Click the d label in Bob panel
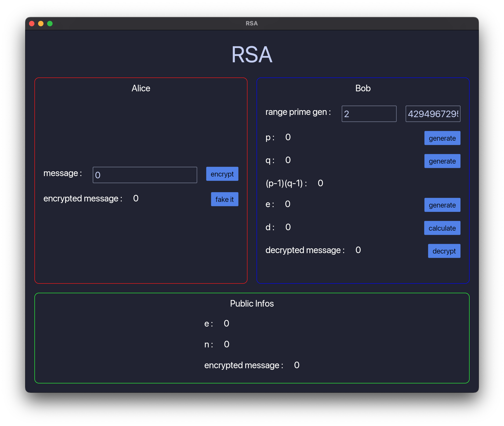This screenshot has width=504, height=426. coord(270,227)
